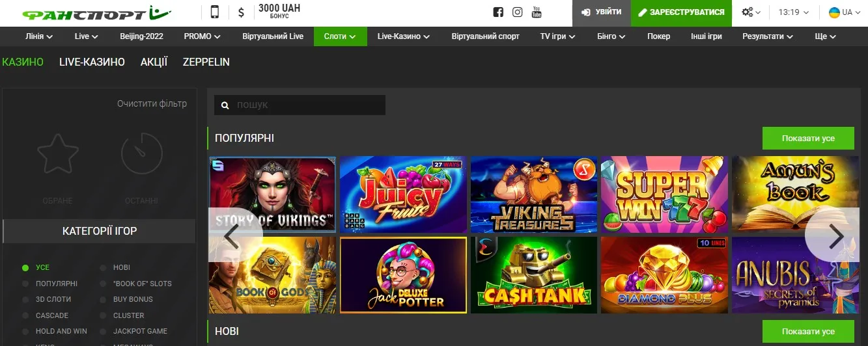Click the пошук search field
The height and width of the screenshot is (346, 868).
tap(300, 105)
